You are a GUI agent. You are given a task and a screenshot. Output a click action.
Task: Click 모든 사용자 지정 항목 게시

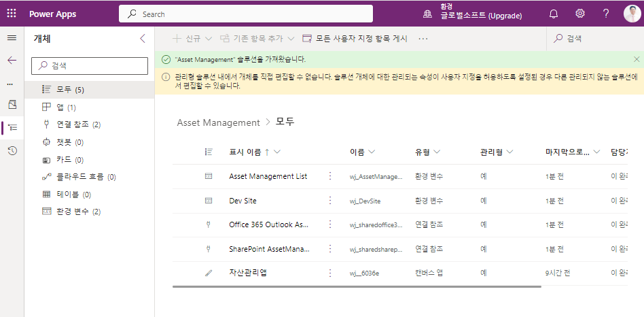tap(355, 39)
